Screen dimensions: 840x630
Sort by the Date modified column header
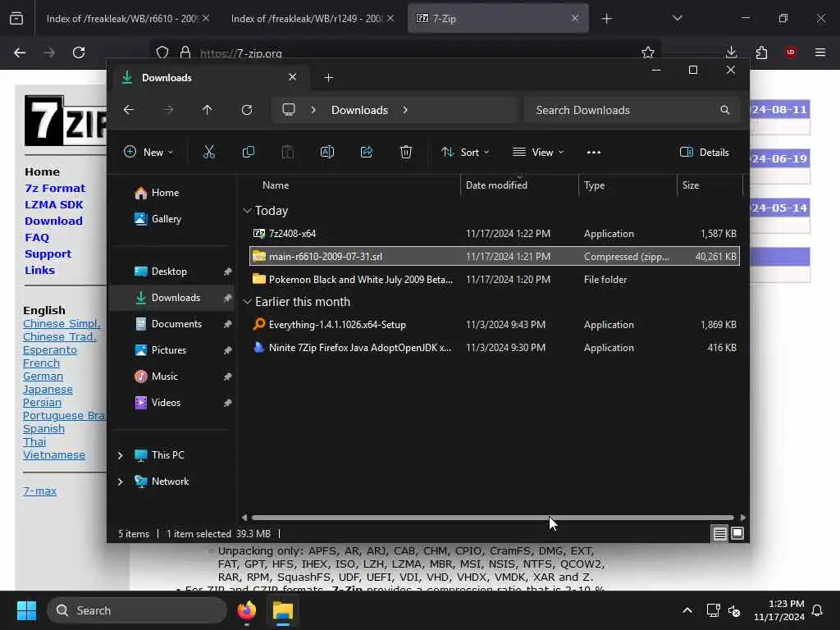518,185
